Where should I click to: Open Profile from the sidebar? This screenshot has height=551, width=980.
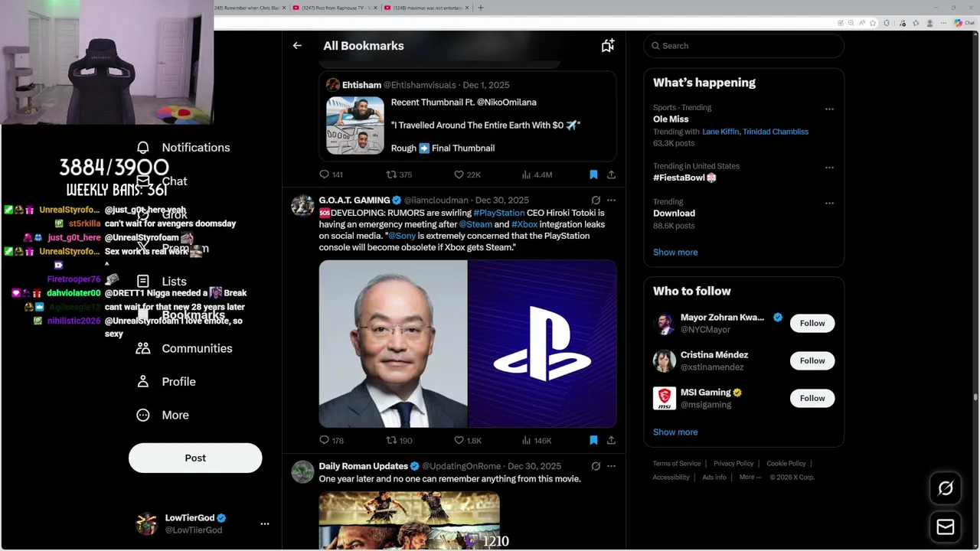(x=166, y=381)
